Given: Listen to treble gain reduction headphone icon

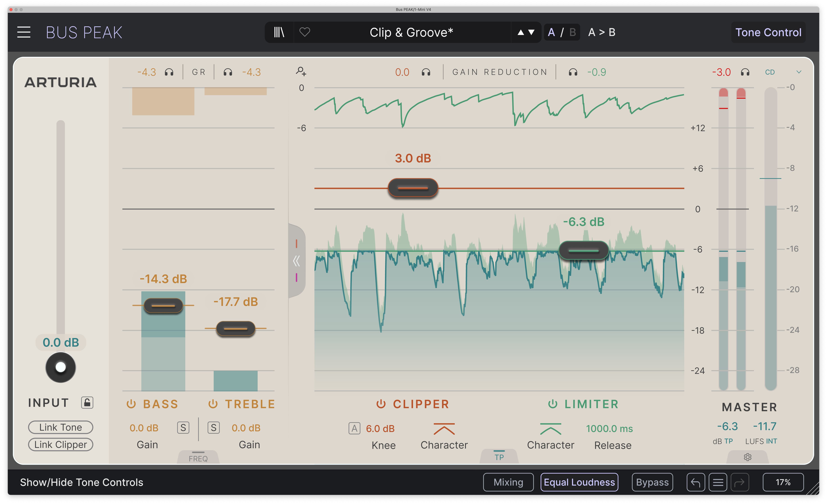Looking at the screenshot, I should click(228, 72).
